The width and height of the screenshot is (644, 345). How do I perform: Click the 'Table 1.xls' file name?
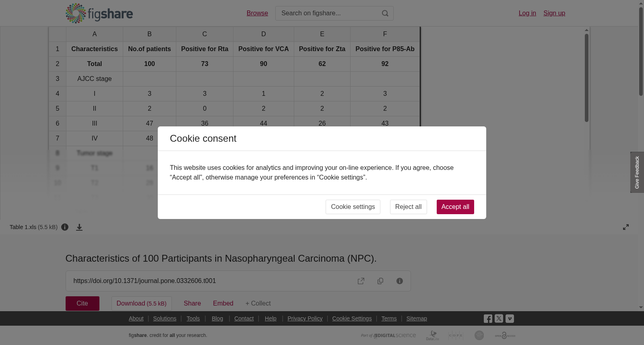[23, 227]
